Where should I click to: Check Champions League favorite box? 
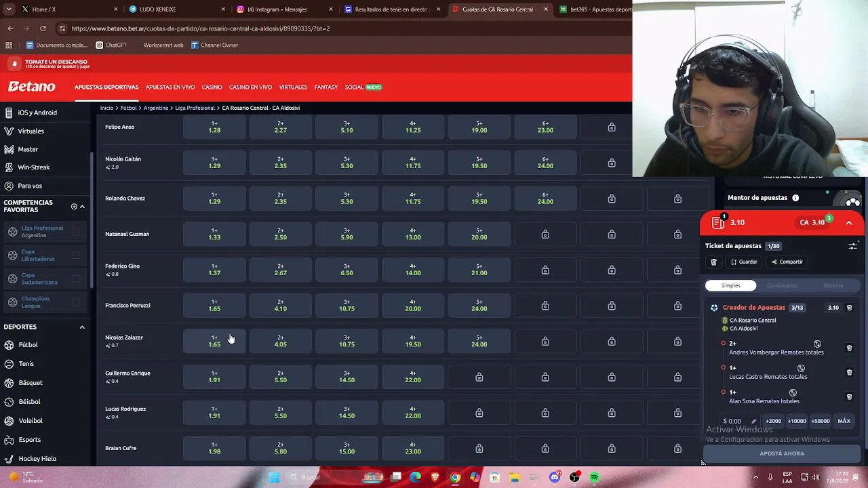pyautogui.click(x=76, y=302)
